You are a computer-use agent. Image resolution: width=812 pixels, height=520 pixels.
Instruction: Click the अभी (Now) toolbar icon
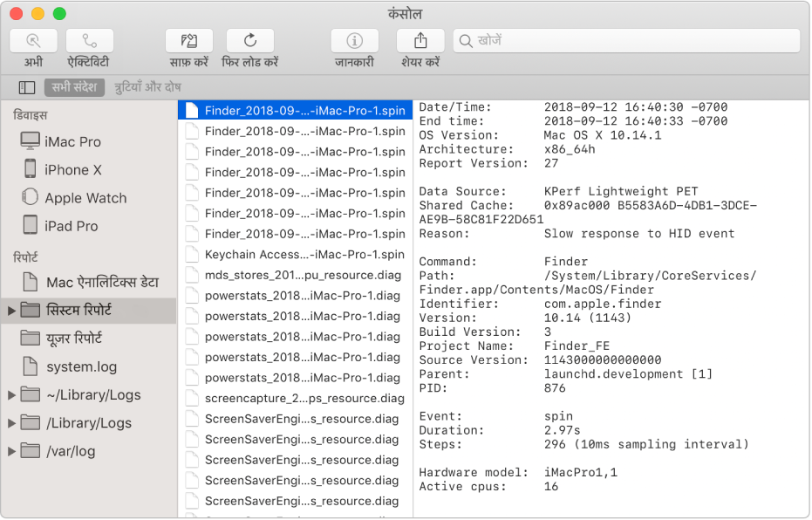coord(33,40)
